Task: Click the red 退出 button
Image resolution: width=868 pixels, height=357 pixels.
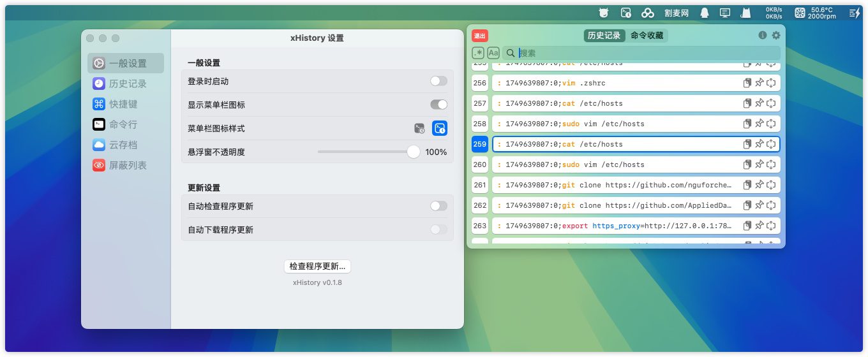Action: [480, 36]
